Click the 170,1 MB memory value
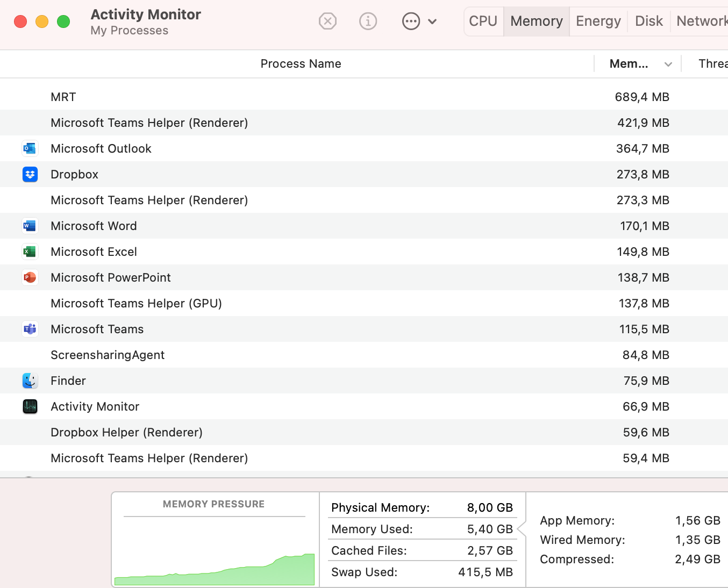Image resolution: width=728 pixels, height=588 pixels. click(x=645, y=226)
